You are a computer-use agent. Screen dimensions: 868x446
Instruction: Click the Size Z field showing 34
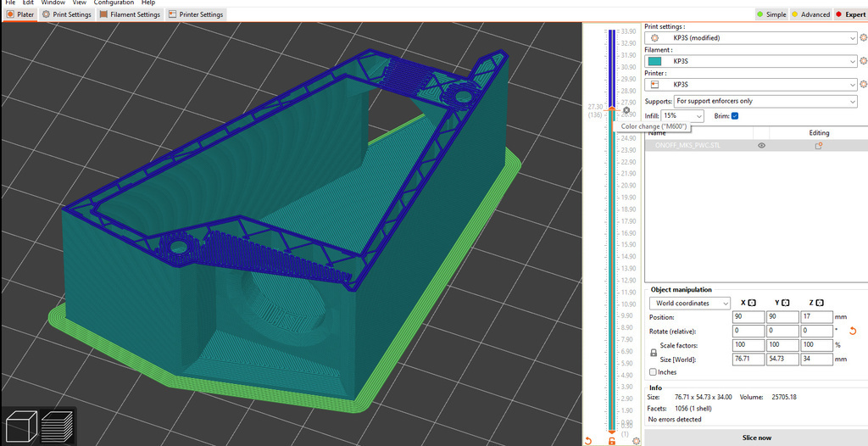pyautogui.click(x=816, y=360)
